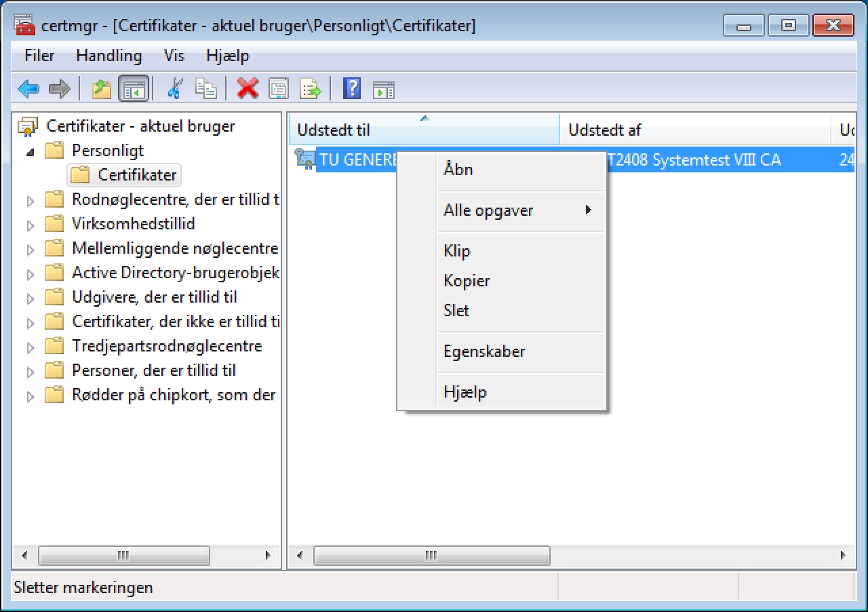Screen dimensions: 868x612
Task: Choose Slet in the context menu
Action: click(456, 311)
